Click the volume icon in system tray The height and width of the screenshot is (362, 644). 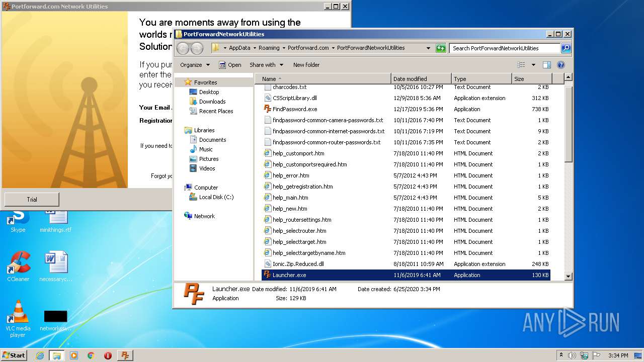[x=572, y=355]
